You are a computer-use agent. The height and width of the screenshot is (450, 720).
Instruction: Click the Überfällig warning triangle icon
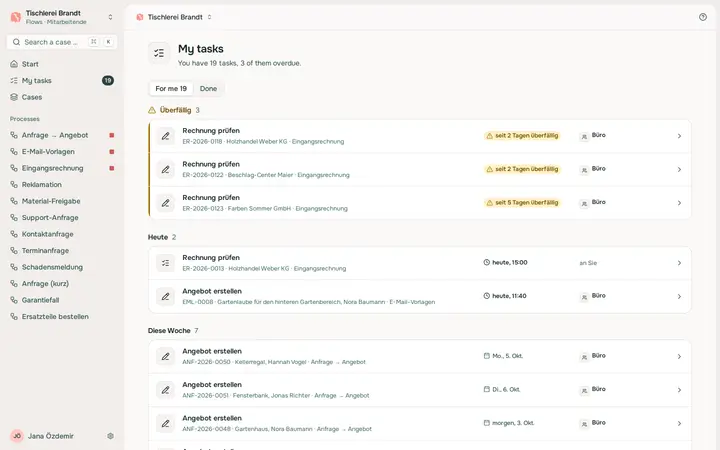point(152,110)
